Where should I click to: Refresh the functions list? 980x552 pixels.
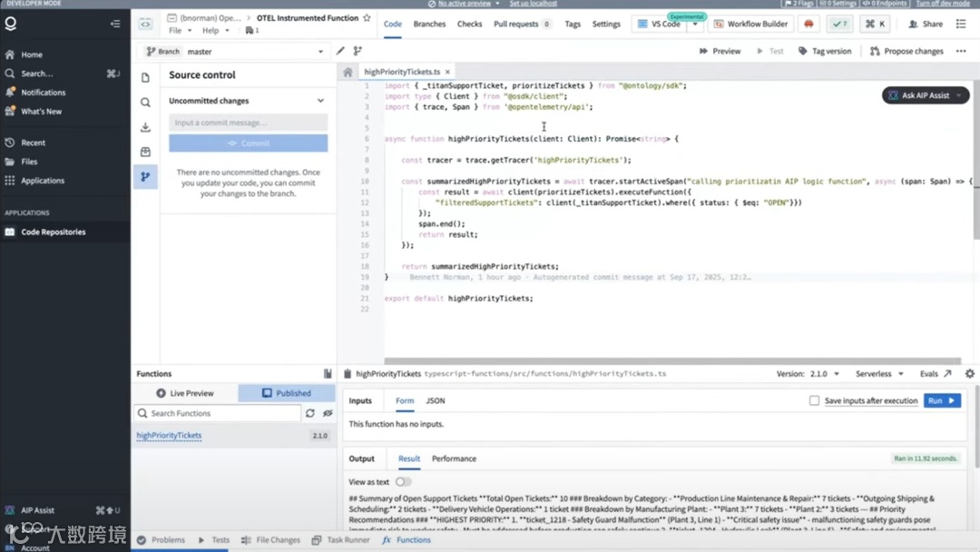pos(310,413)
